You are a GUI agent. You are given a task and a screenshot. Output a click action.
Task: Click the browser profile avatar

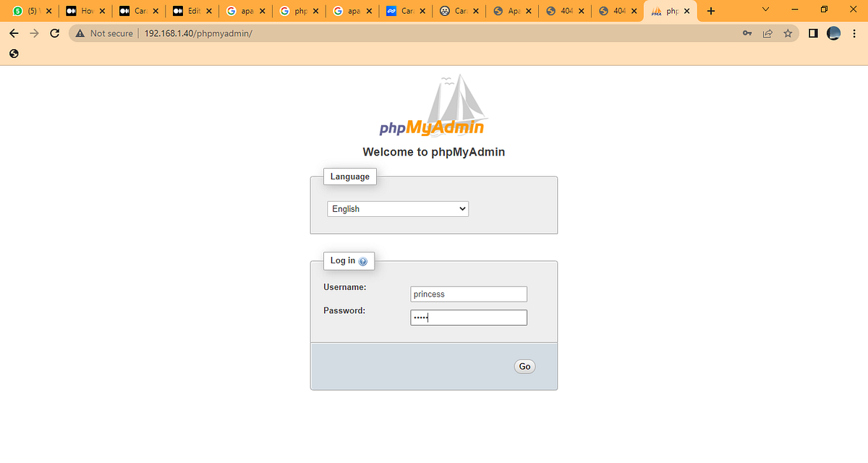click(833, 33)
